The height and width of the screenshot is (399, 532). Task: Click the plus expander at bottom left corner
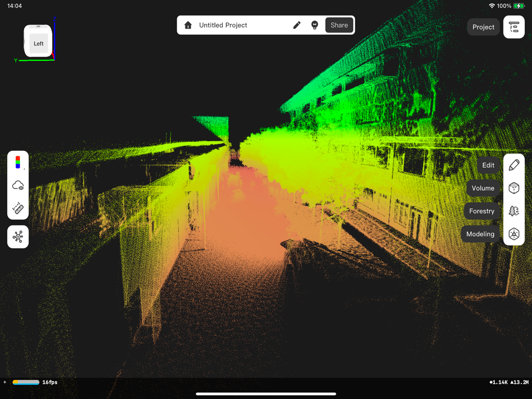[x=4, y=382]
